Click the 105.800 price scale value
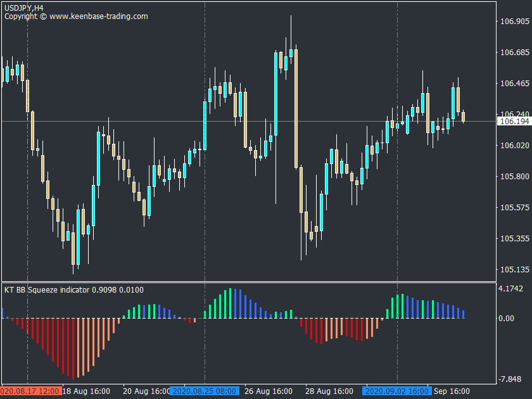The height and width of the screenshot is (399, 532). pyautogui.click(x=515, y=177)
